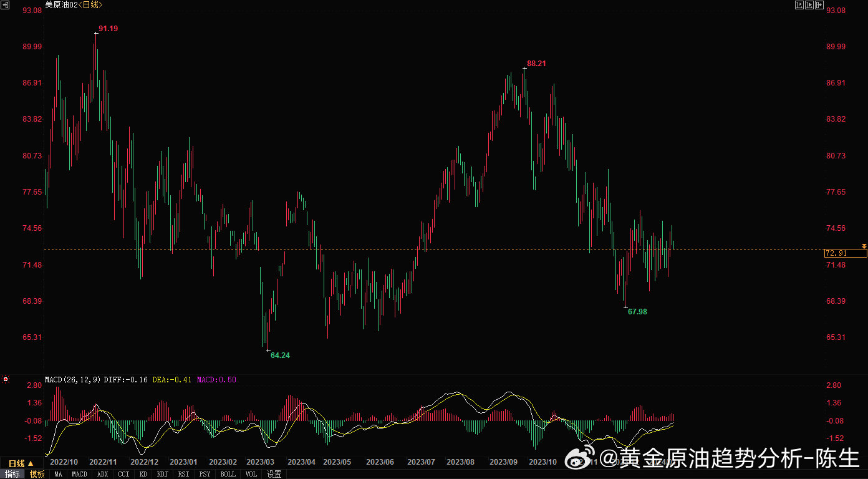Click the left axis 65.31 value
The image size is (868, 479).
coord(32,337)
